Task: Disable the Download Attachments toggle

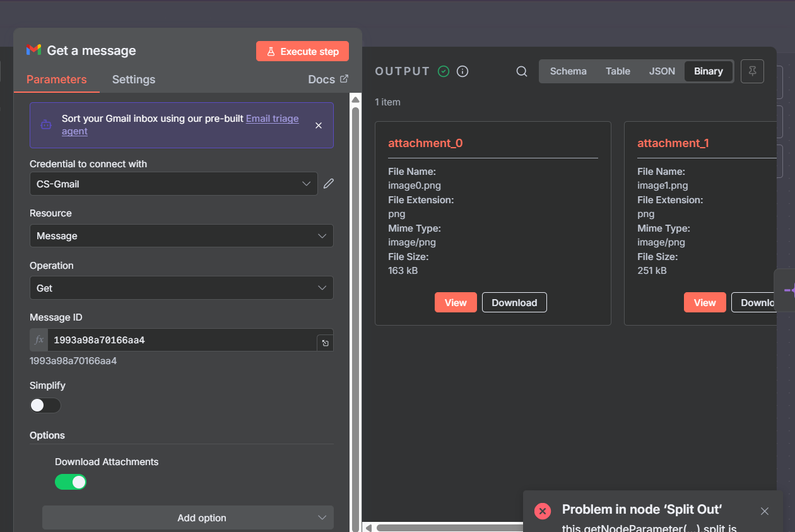Action: click(x=71, y=482)
